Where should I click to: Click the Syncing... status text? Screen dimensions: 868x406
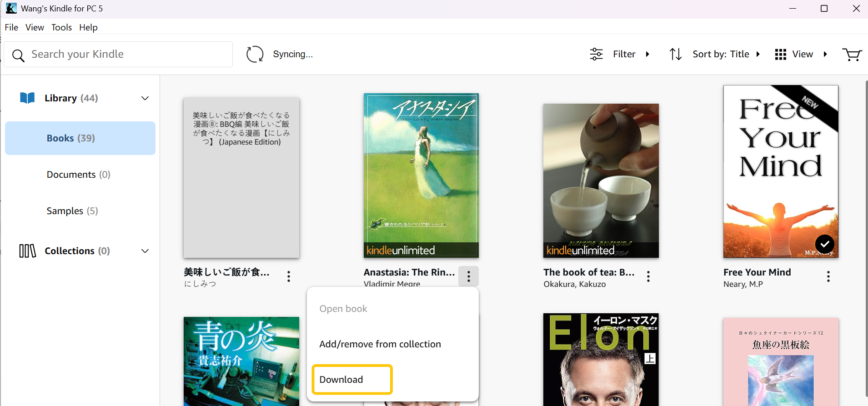click(x=293, y=54)
